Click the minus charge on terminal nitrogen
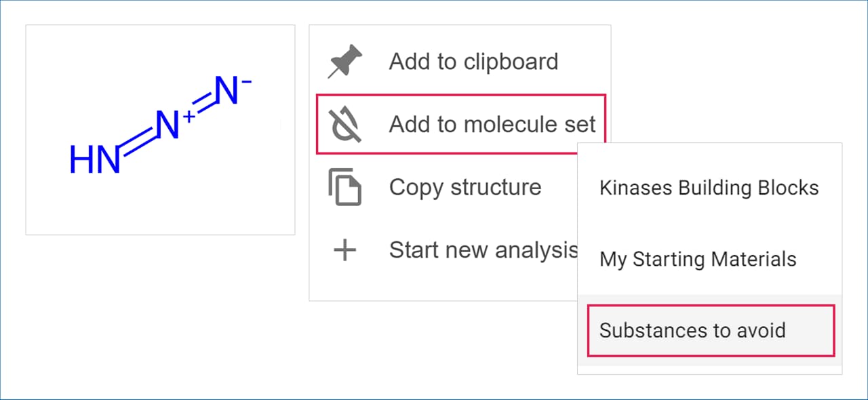 pos(246,83)
